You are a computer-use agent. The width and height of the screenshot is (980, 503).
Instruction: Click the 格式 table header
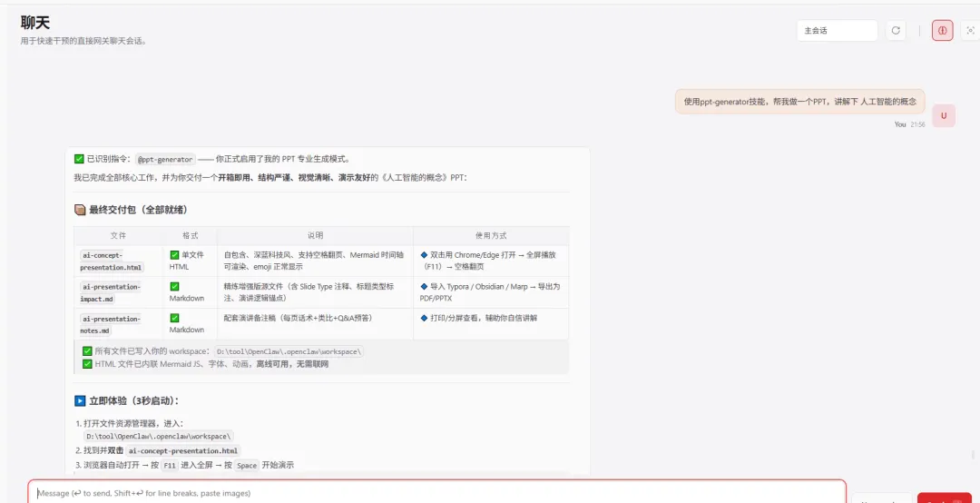(x=190, y=236)
